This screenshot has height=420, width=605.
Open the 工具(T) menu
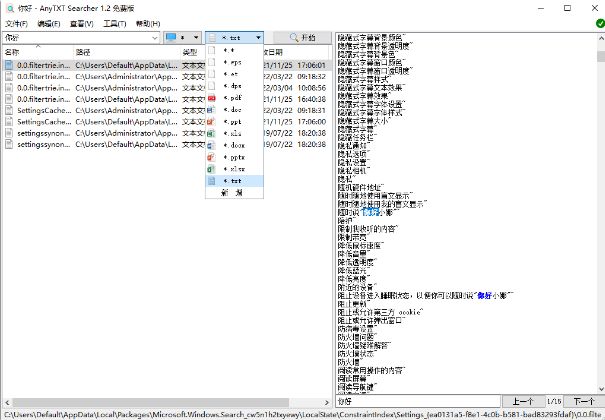(115, 24)
